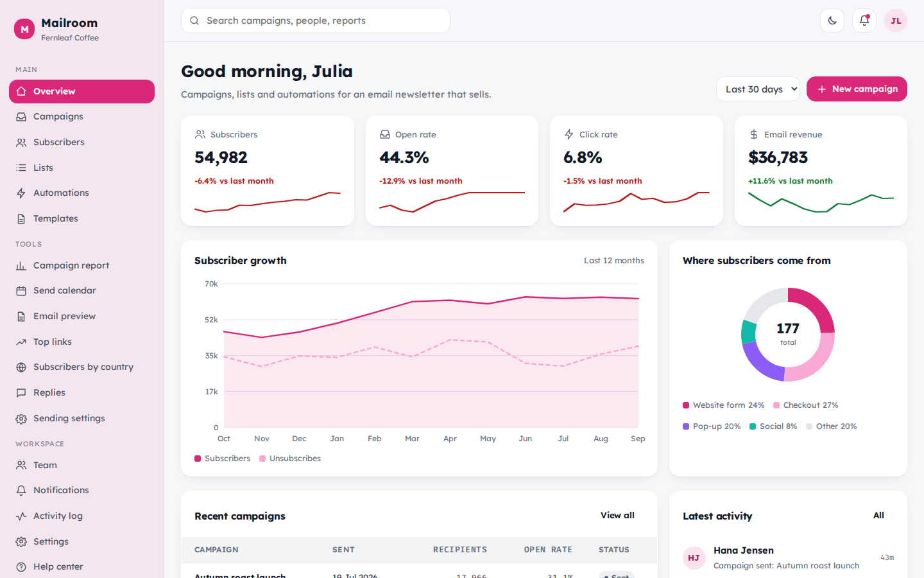
Task: Open the notifications bell in the header
Action: (864, 21)
